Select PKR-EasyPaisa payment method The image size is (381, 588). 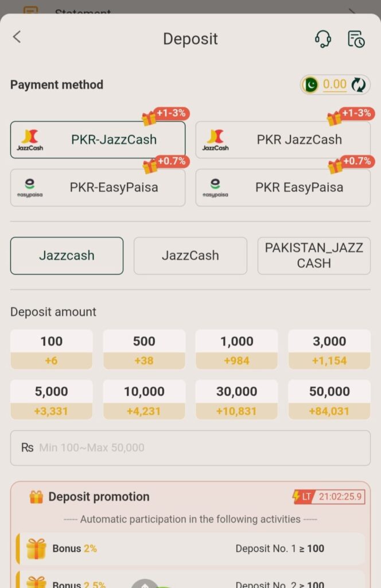(x=98, y=187)
